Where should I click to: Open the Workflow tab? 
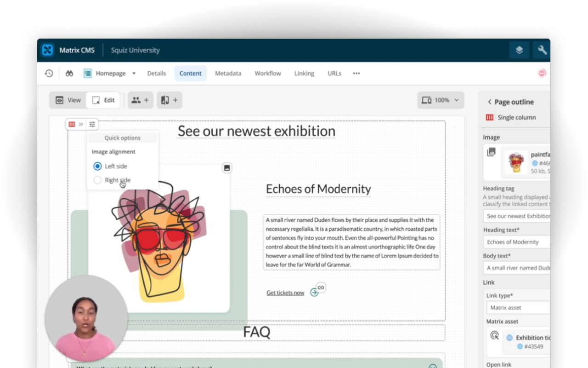[268, 73]
